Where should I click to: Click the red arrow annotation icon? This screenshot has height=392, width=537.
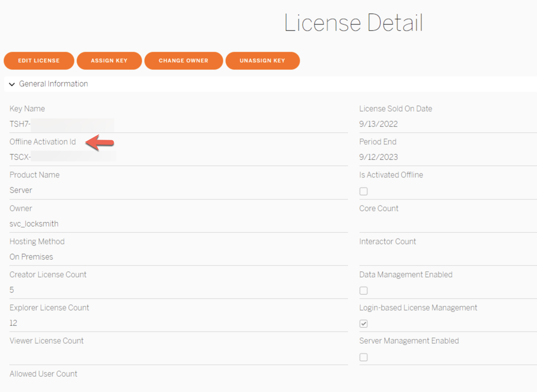pos(100,142)
